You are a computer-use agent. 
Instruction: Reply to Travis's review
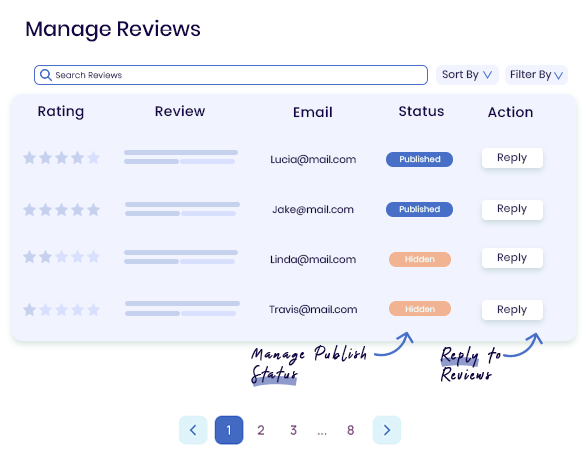pyautogui.click(x=512, y=310)
